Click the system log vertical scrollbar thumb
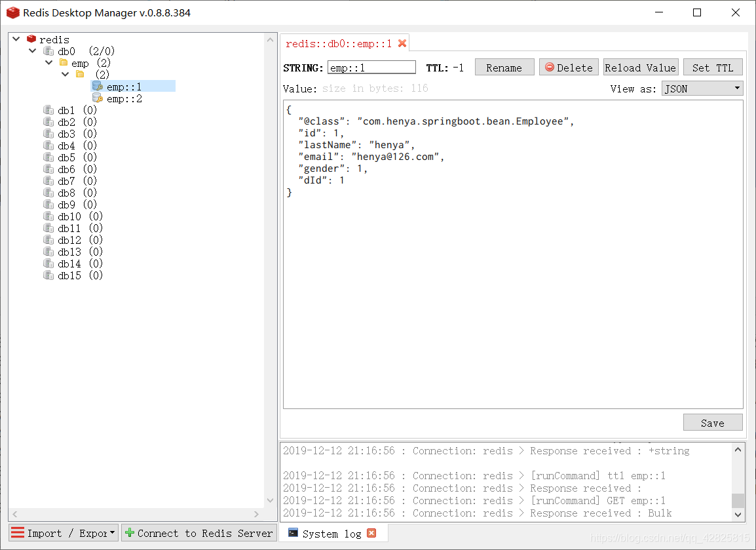The image size is (756, 550). coord(738,500)
